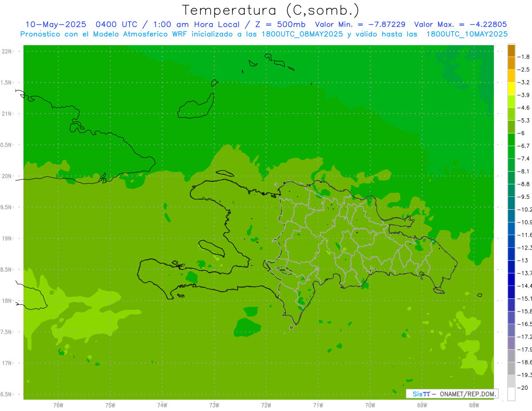
Task: Click the longitude label "76W"
Action: pyautogui.click(x=58, y=405)
